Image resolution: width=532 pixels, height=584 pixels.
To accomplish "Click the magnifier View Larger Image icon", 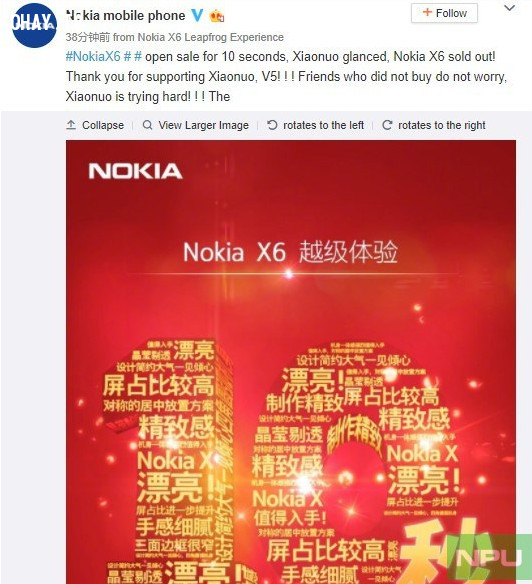I will click(x=148, y=125).
